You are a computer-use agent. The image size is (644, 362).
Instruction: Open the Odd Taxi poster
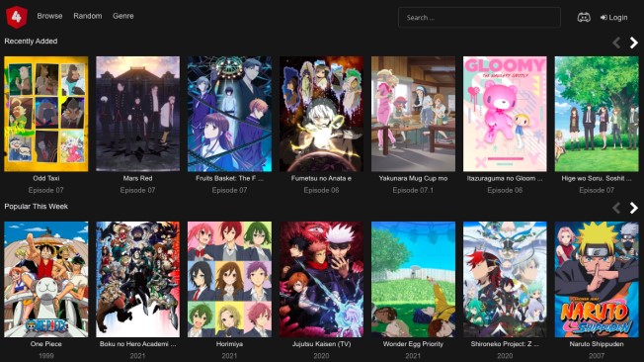pos(46,114)
